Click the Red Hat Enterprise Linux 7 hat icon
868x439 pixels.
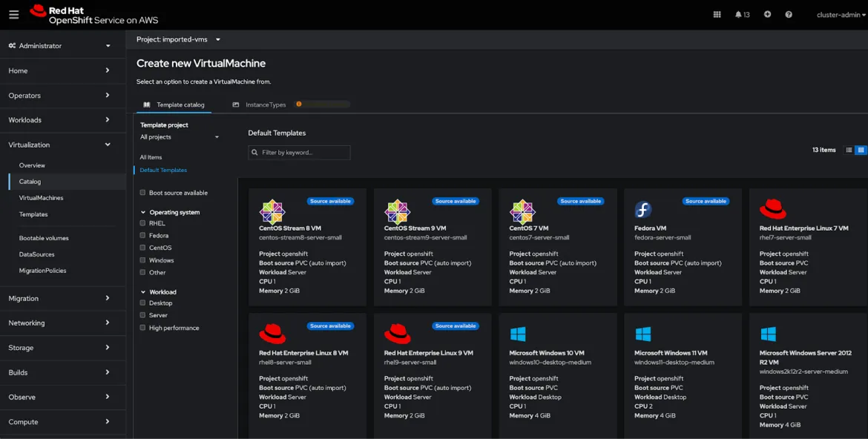tap(773, 209)
